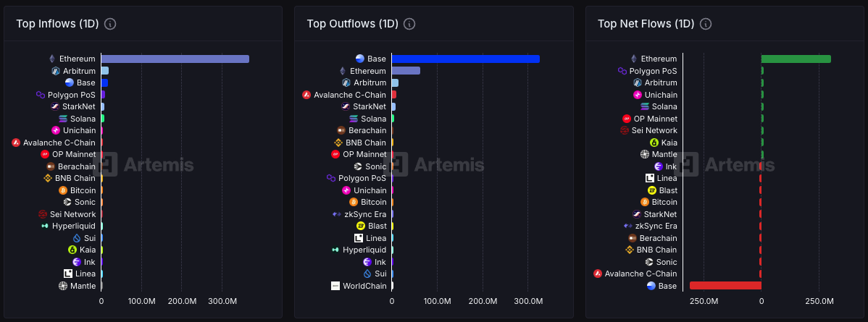Image resolution: width=868 pixels, height=322 pixels.
Task: Click Avalanche C-Chain logo in Top Inflows
Action: [x=15, y=143]
